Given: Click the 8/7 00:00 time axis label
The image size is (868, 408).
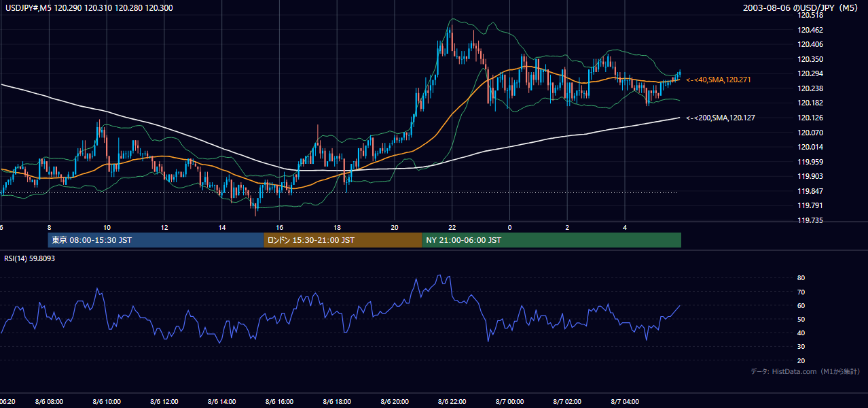Looking at the screenshot, I should point(510,402).
